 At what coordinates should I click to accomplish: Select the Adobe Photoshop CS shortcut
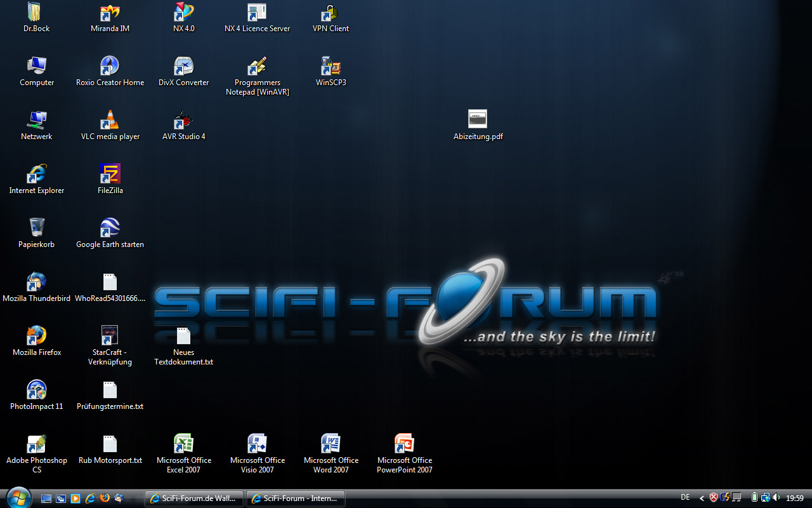[x=37, y=444]
